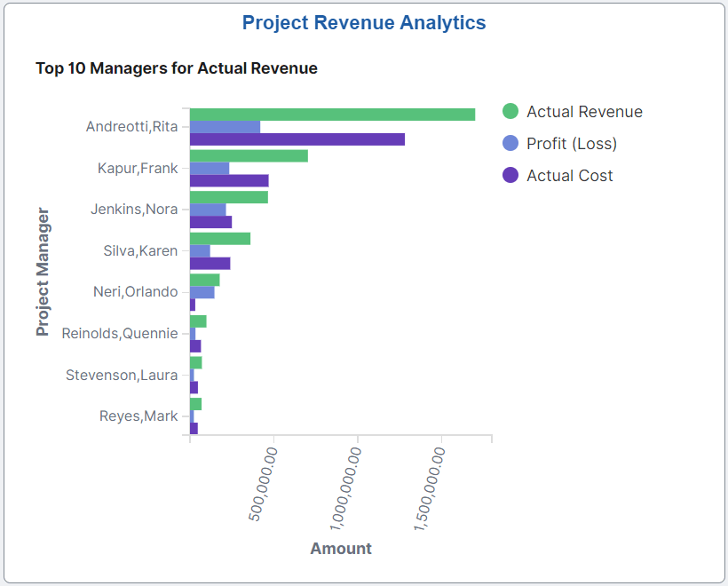
Task: Click the blue Profit (Loss) legend marker
Action: 510,144
